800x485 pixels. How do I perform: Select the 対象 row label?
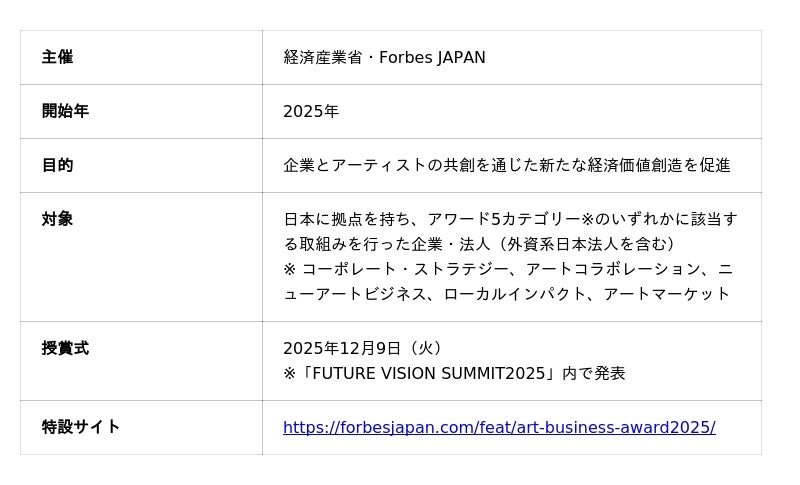pos(57,220)
